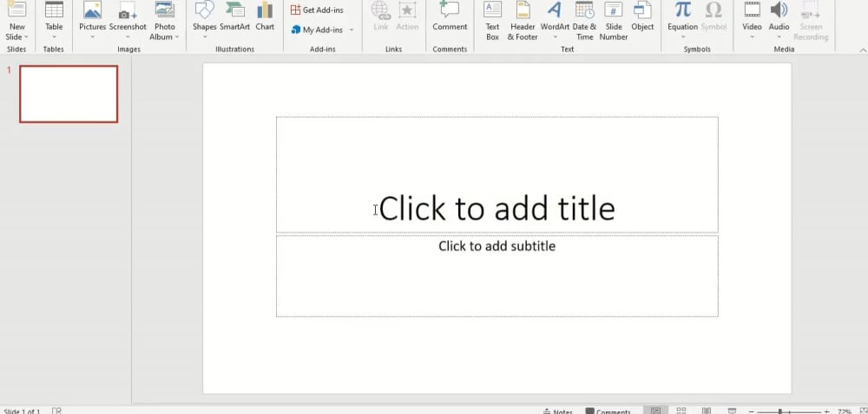This screenshot has width=868, height=414.
Task: Insert Slide Number
Action: (x=614, y=23)
